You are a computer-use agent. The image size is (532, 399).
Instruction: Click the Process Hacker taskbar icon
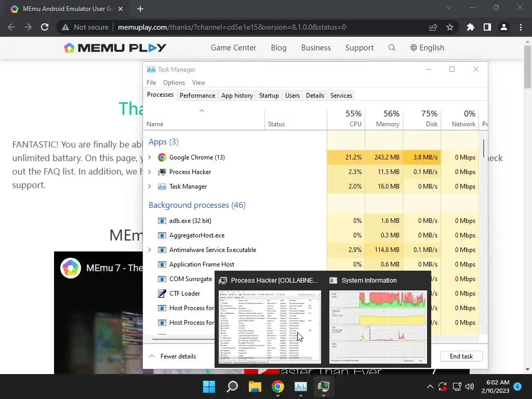coord(324,387)
